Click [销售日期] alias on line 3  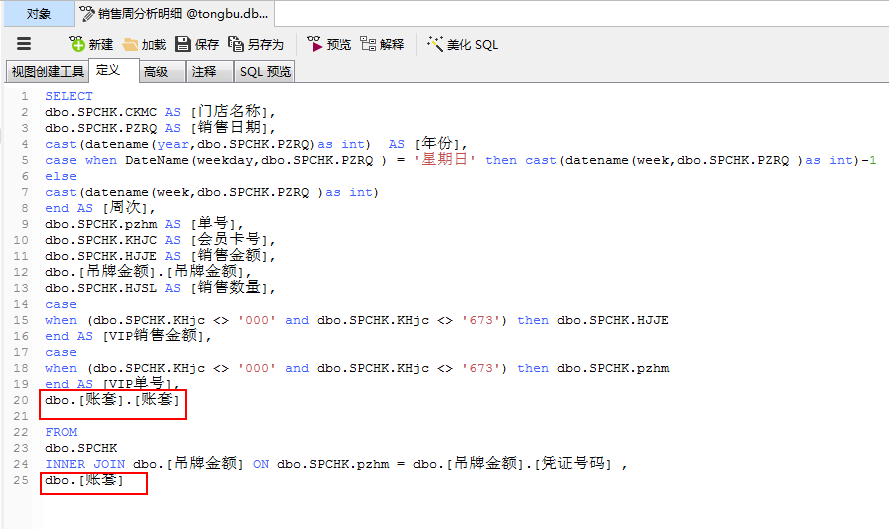click(x=228, y=128)
